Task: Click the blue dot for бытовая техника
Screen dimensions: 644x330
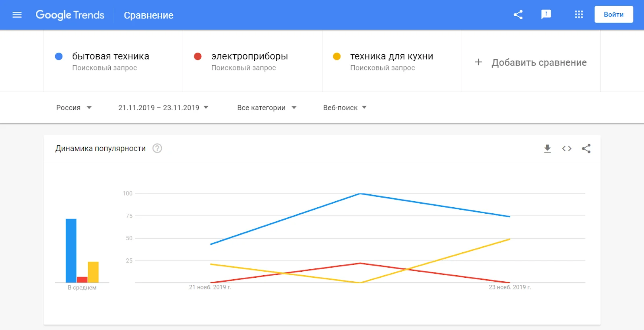Action: point(59,56)
